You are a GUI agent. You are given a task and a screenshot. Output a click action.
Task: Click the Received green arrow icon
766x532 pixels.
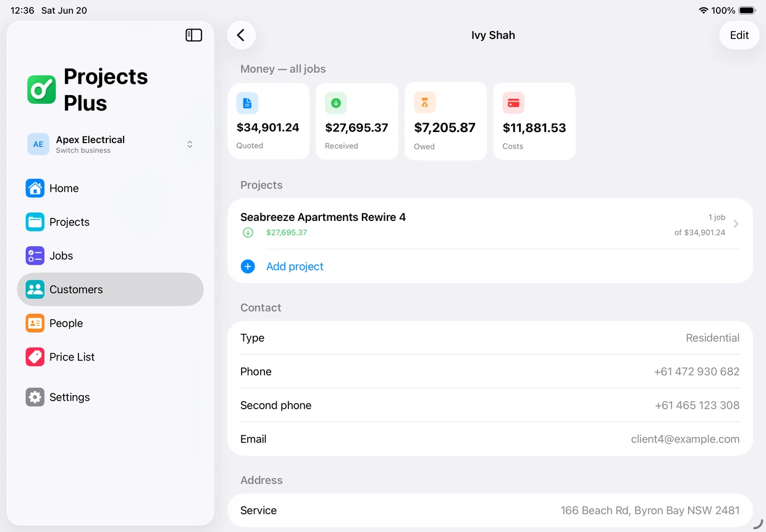pyautogui.click(x=336, y=103)
